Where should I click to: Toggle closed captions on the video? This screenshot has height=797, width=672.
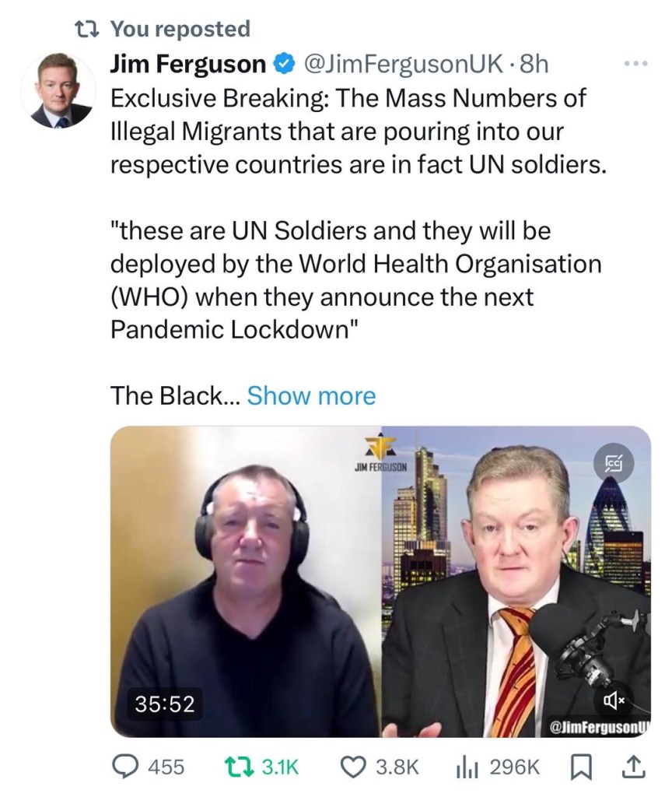(614, 463)
